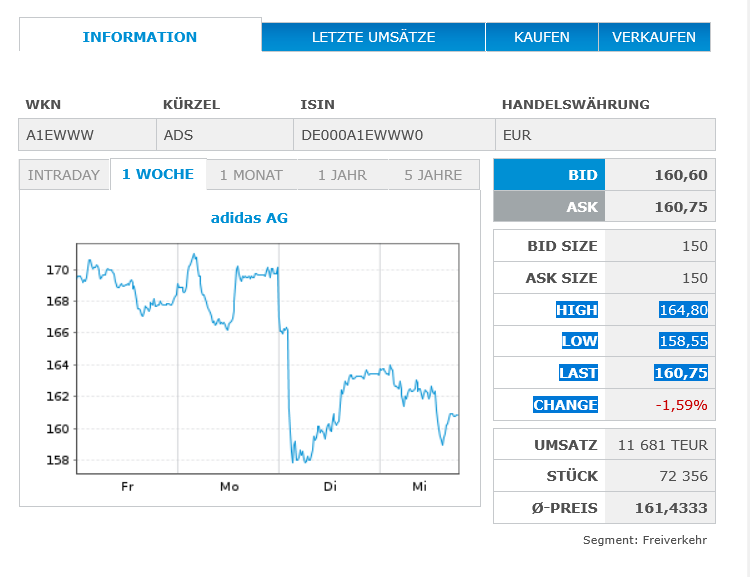Switch chart to 1 JAHR

[342, 175]
